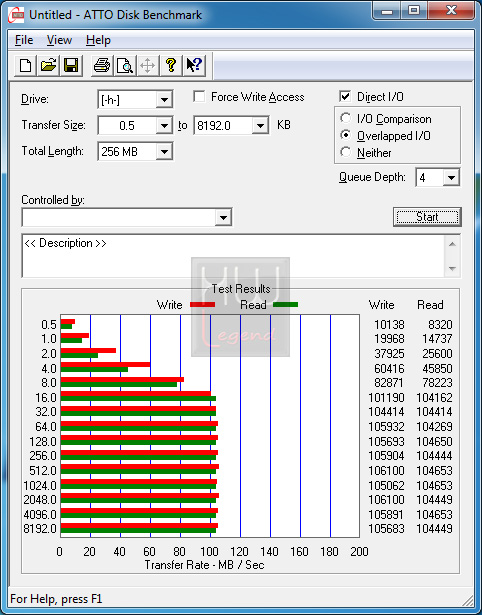This screenshot has width=482, height=615.
Task: Open the Help menu
Action: coord(98,40)
